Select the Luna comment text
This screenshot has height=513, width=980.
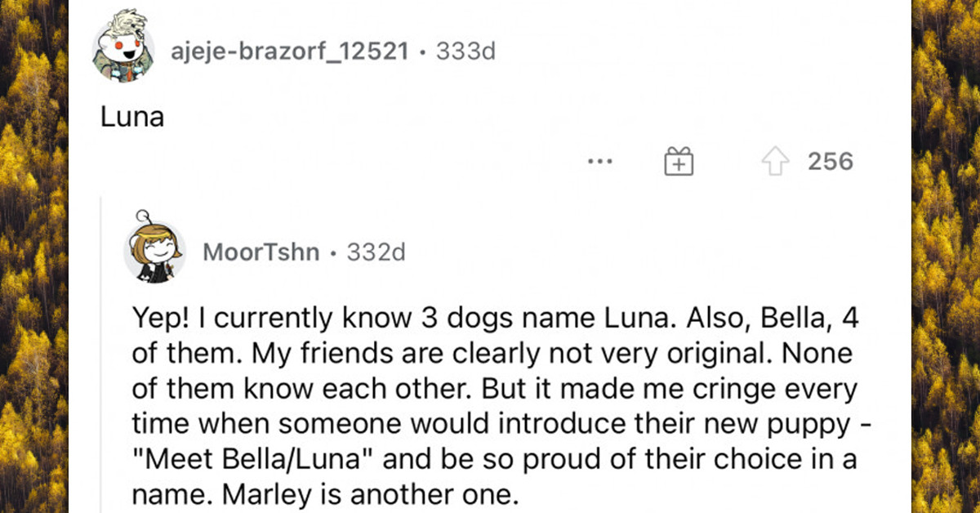click(131, 116)
